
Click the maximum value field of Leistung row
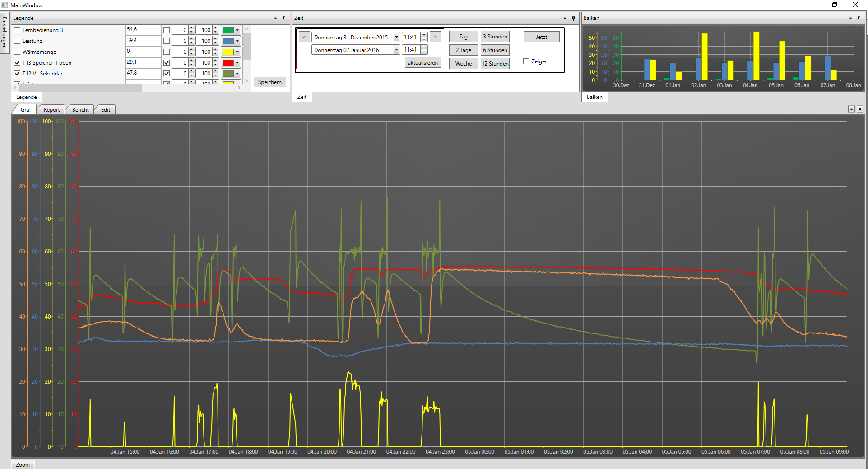204,41
